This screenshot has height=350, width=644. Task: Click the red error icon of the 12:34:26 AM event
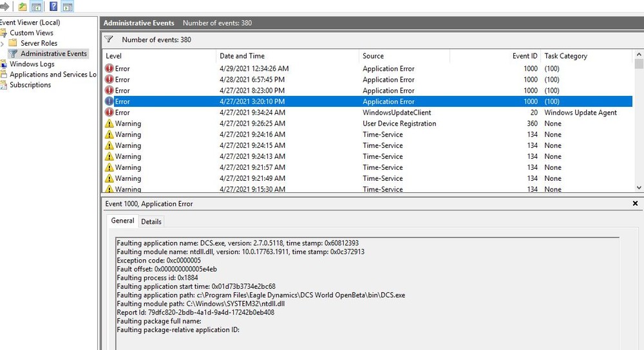[x=109, y=69]
